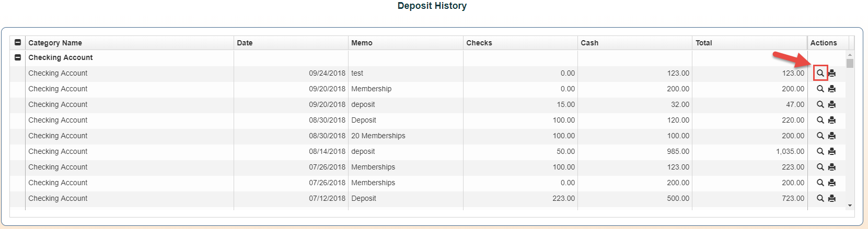The width and height of the screenshot is (868, 229).
Task: Sort by Category Name column
Action: (x=55, y=43)
